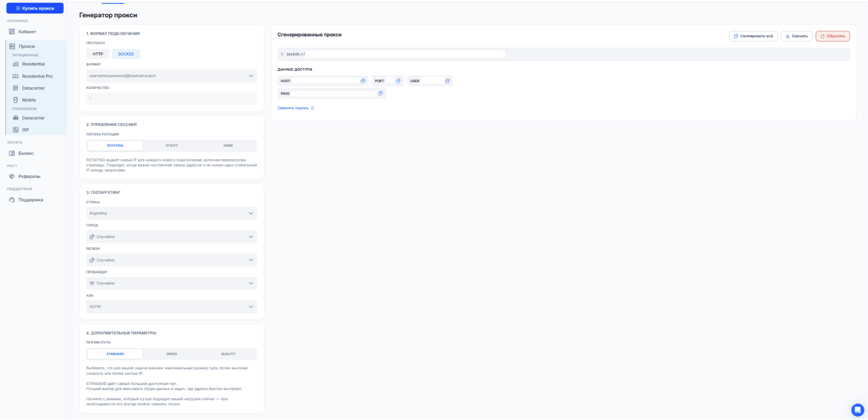Image resolution: width=868 pixels, height=420 pixels.
Task: Click the dice icon in Регион field
Action: 92,260
